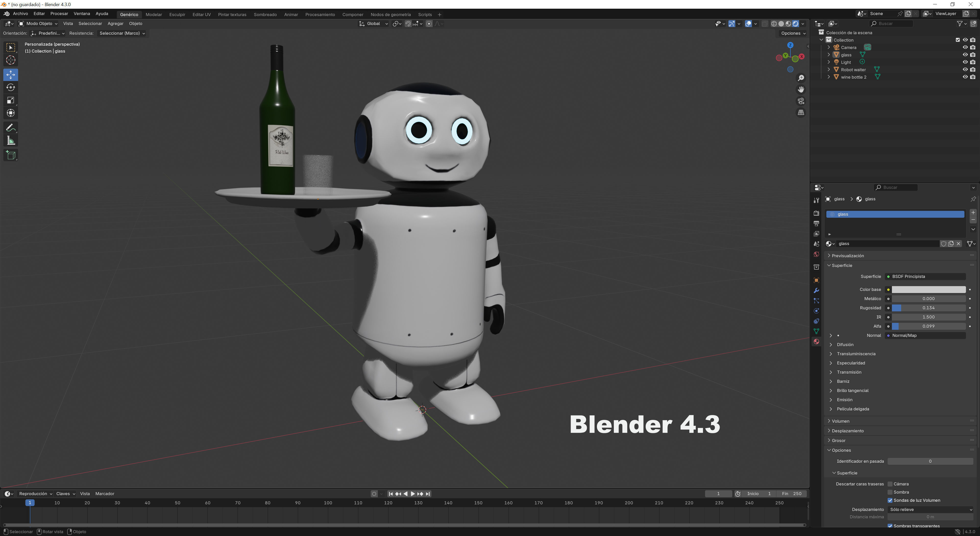Screen dimensions: 980x536
Task: Adjust the Alfa slider
Action: pyautogui.click(x=928, y=326)
